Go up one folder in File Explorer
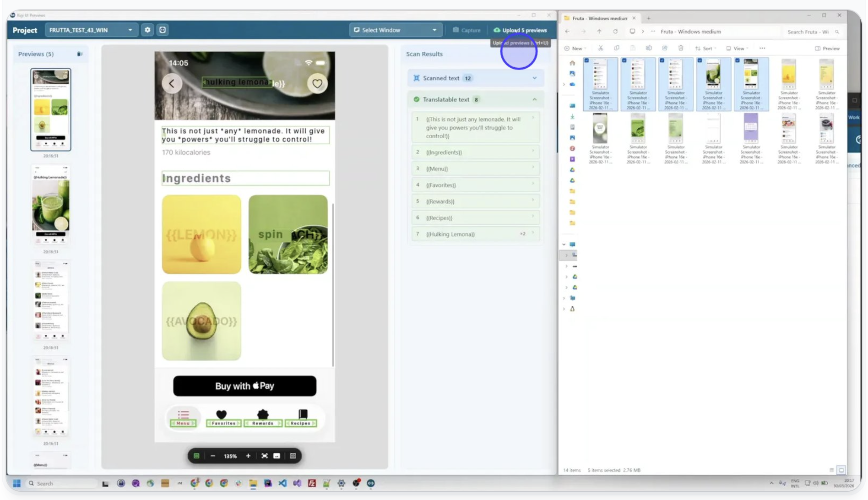 click(599, 32)
